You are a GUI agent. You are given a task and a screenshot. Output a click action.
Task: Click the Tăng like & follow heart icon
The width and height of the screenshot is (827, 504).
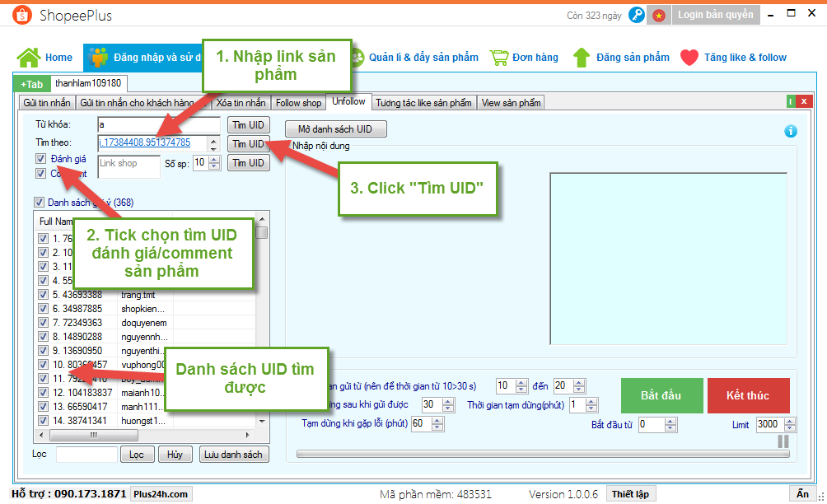point(689,58)
